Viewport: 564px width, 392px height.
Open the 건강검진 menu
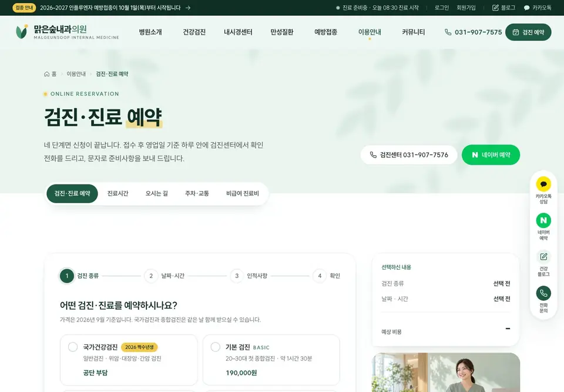tap(194, 32)
